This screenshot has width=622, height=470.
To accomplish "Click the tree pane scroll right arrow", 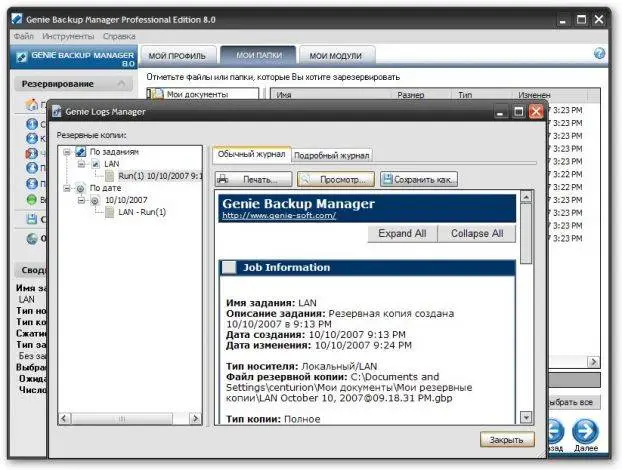I will [x=195, y=418].
